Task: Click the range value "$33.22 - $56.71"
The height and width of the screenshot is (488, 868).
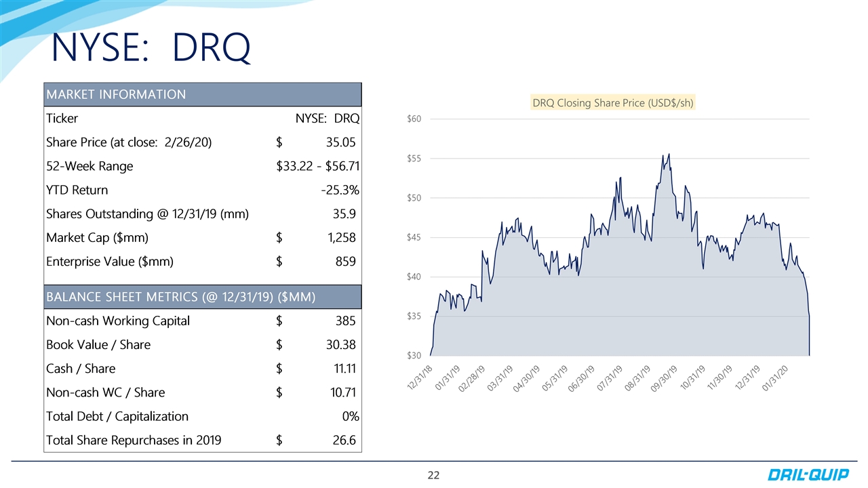Action: tap(318, 166)
